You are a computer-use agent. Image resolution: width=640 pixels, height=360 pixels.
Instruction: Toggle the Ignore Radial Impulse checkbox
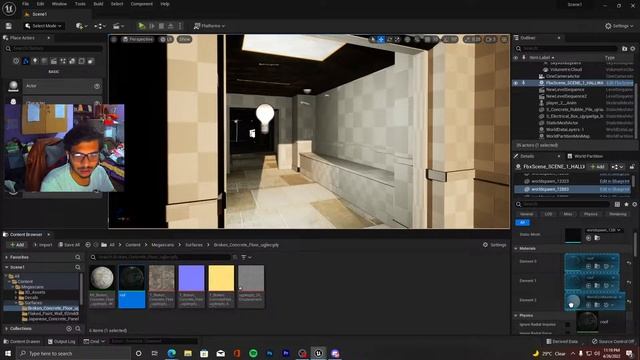click(x=567, y=324)
